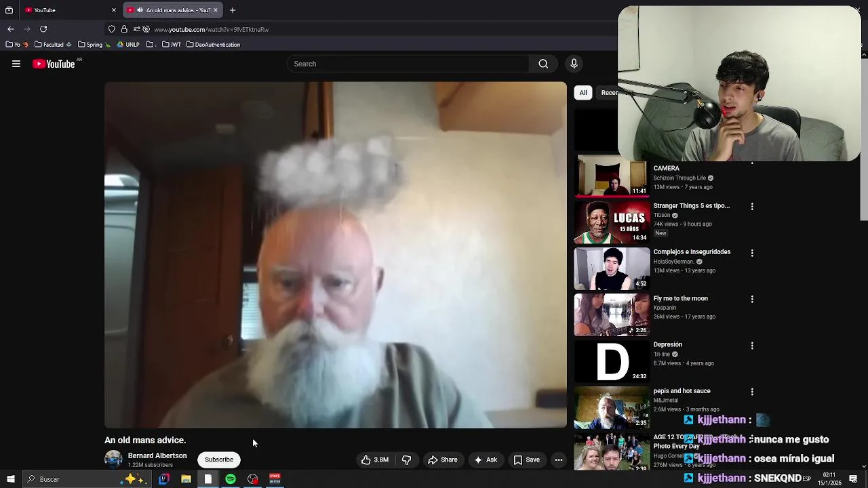Start voice search with the microphone
The height and width of the screenshot is (488, 868).
coord(574,64)
